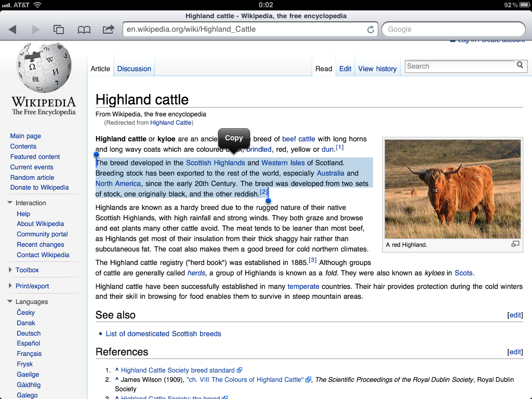Collapse the Languages sidebar section
This screenshot has width=532, height=399.
point(10,302)
